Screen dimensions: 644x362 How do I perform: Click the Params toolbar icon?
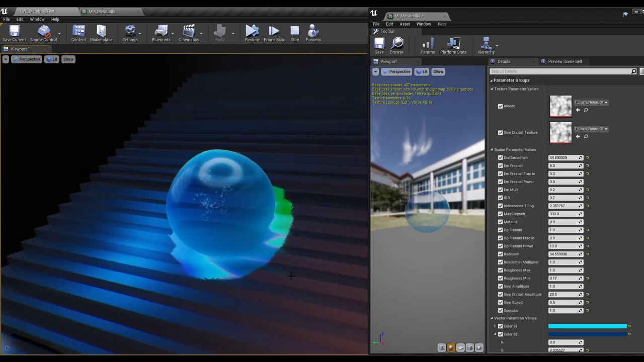tap(428, 46)
